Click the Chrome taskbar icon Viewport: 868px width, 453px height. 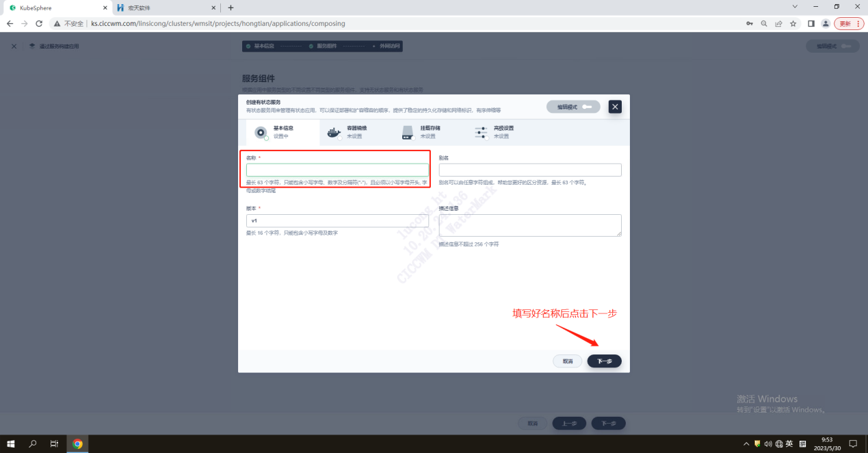(77, 443)
